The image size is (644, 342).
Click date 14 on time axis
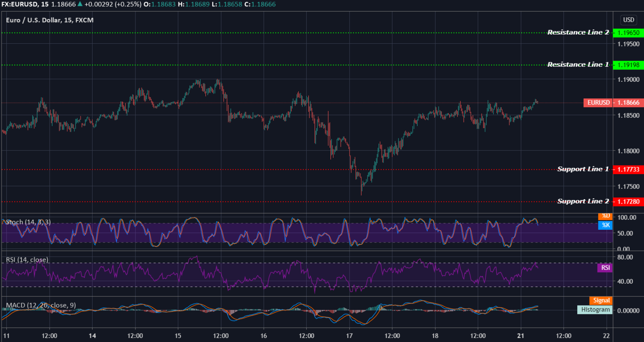[x=92, y=336]
